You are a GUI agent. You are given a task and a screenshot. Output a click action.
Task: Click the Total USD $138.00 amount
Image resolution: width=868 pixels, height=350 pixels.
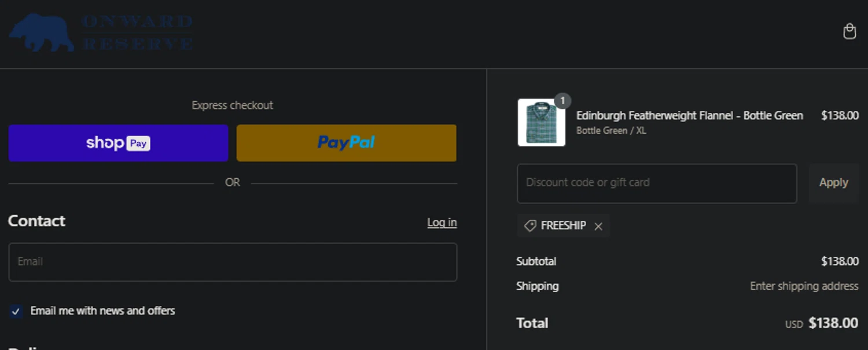click(x=822, y=323)
